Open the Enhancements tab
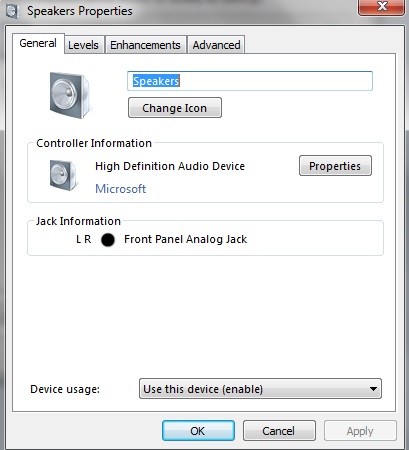Viewport: 409px width, 450px height. click(145, 45)
